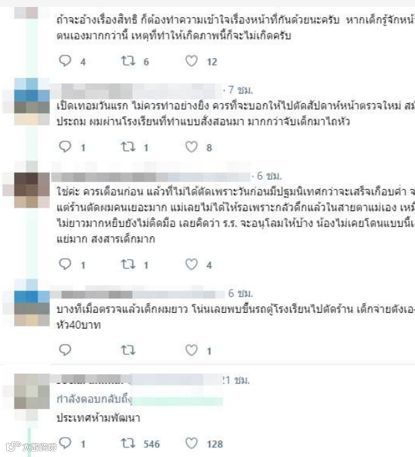
Task: Open gray avatar of ประเทศห้ามพัฒนา tweet
Action: click(x=32, y=392)
